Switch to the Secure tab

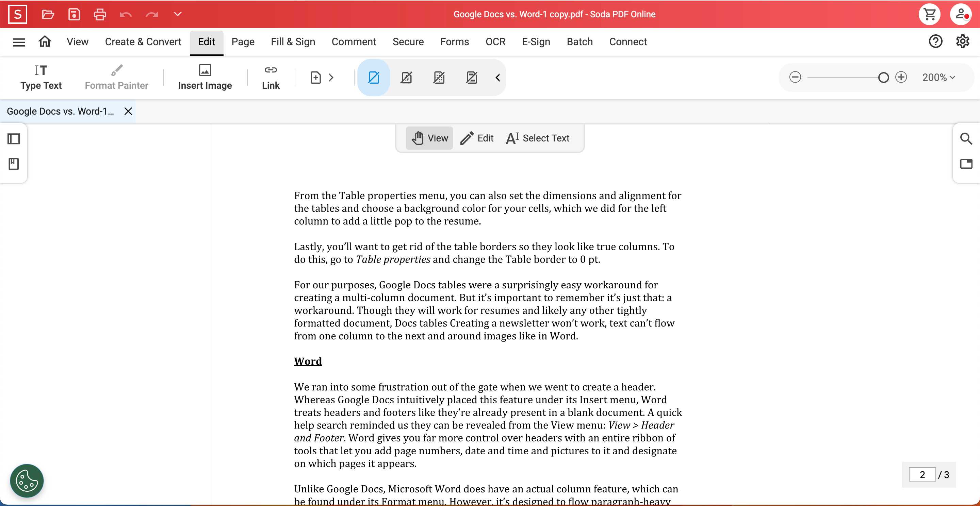[x=408, y=42]
